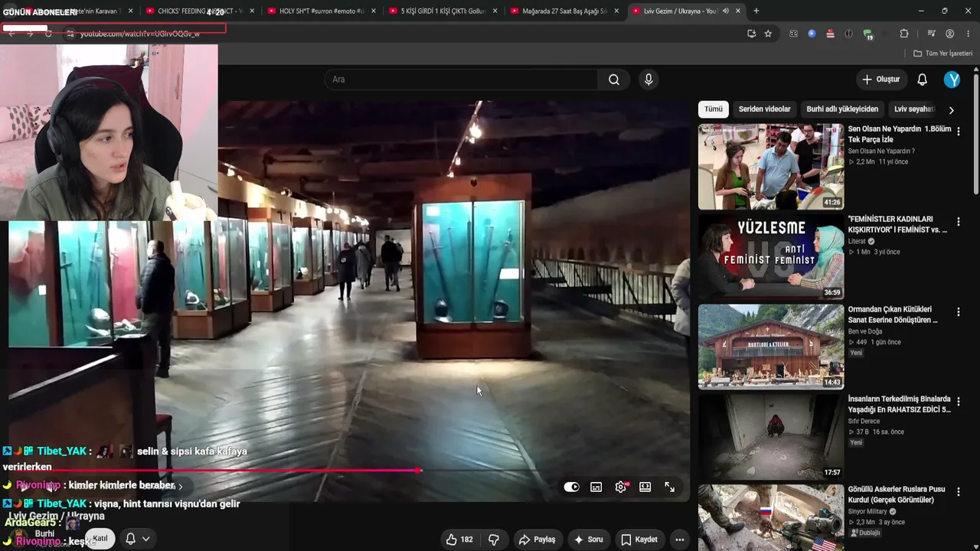Screen dimensions: 980x551
Task: Open options for Sen Olsan Ne Yapardın video
Action: 958,132
